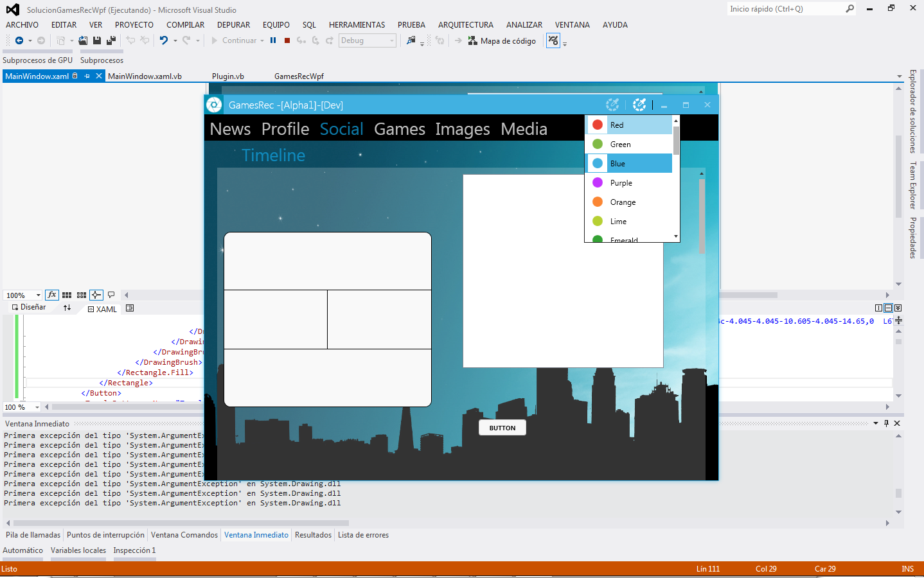
Task: Switch to Lista de errores tab
Action: coord(363,535)
